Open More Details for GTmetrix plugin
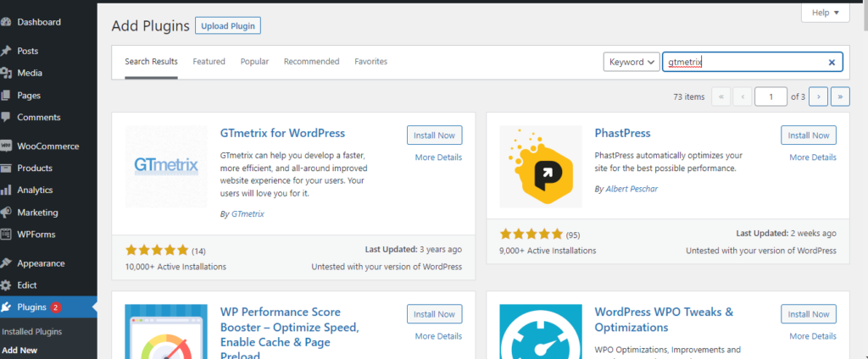The width and height of the screenshot is (868, 359). point(438,157)
